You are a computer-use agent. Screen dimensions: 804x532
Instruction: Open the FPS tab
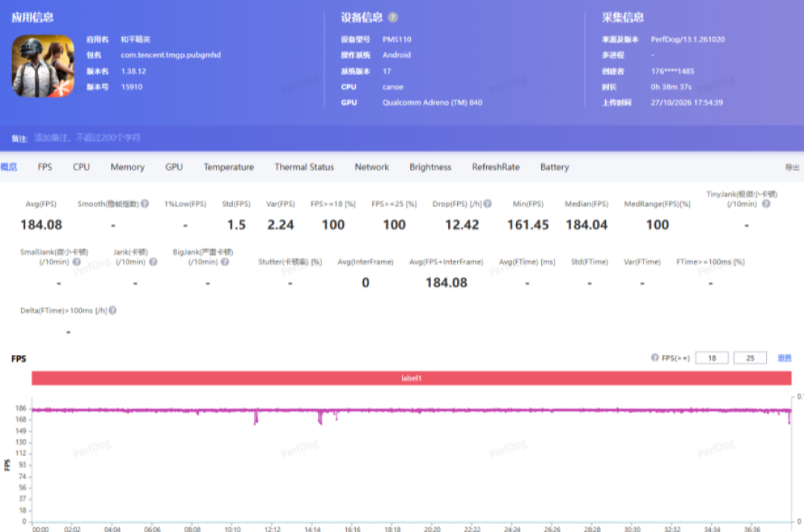click(45, 167)
